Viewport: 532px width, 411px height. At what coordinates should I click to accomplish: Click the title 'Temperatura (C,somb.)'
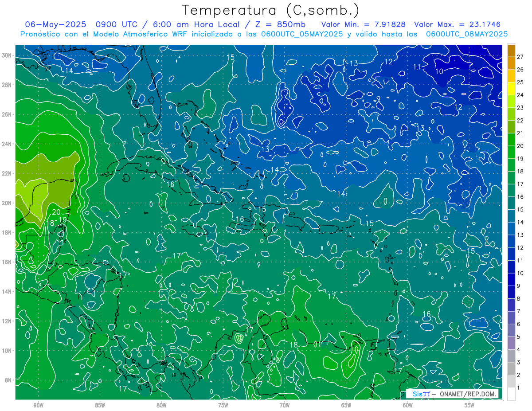tap(271, 10)
